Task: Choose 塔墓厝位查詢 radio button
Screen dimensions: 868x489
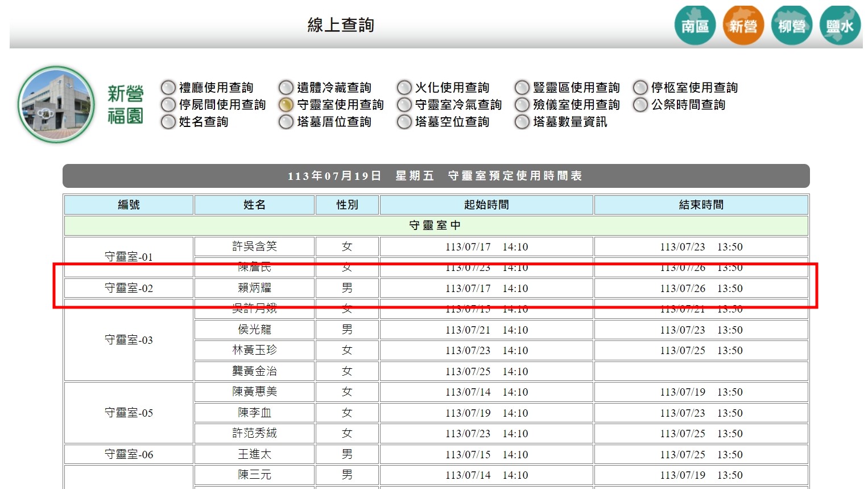Action: tap(286, 122)
